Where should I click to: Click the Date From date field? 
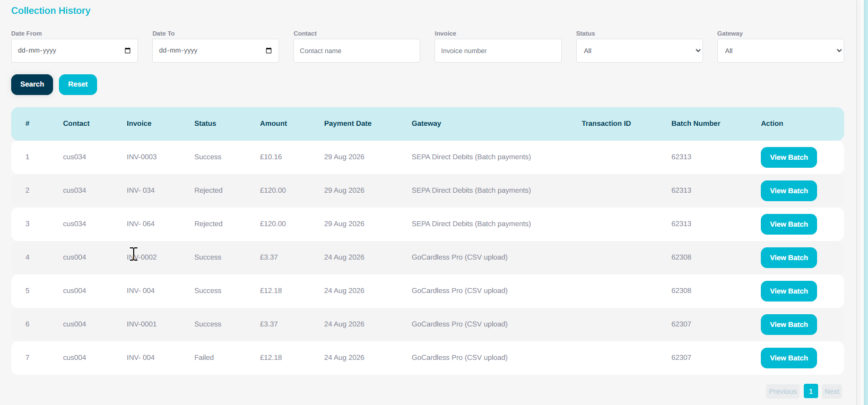(74, 50)
